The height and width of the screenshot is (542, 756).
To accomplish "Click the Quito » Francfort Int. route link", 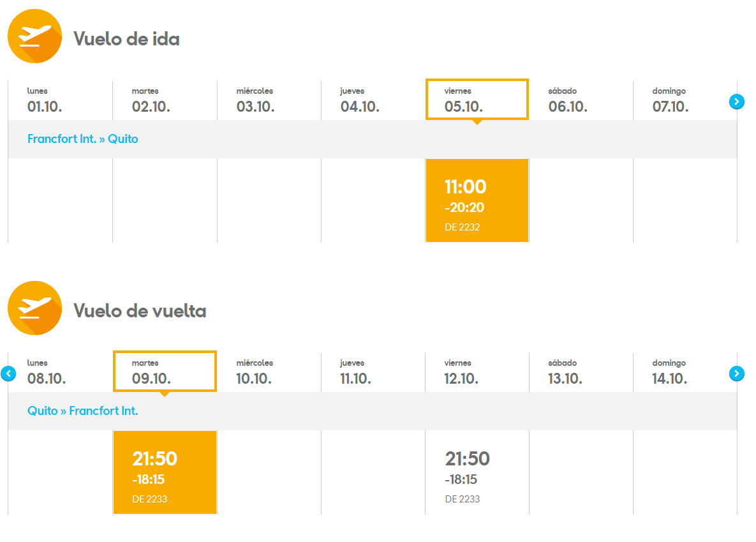I will [83, 411].
